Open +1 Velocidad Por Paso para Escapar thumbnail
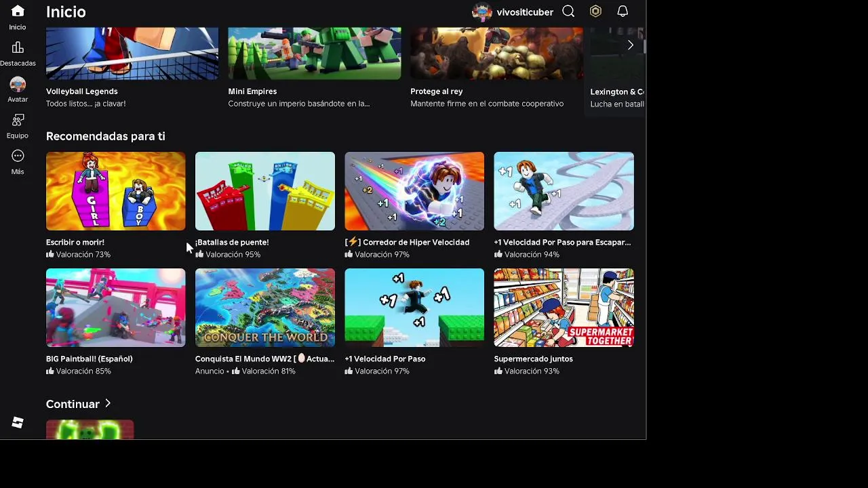The image size is (868, 488). (x=564, y=191)
